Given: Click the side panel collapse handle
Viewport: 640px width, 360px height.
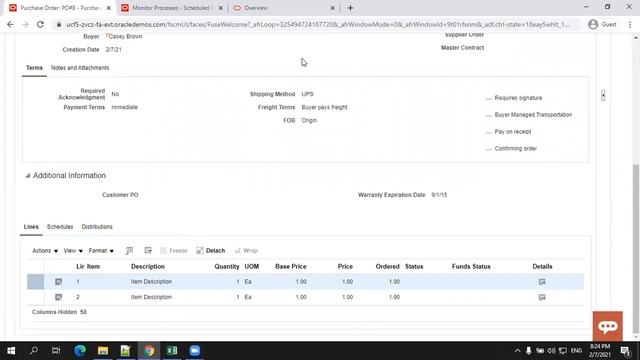Looking at the screenshot, I should click(603, 96).
